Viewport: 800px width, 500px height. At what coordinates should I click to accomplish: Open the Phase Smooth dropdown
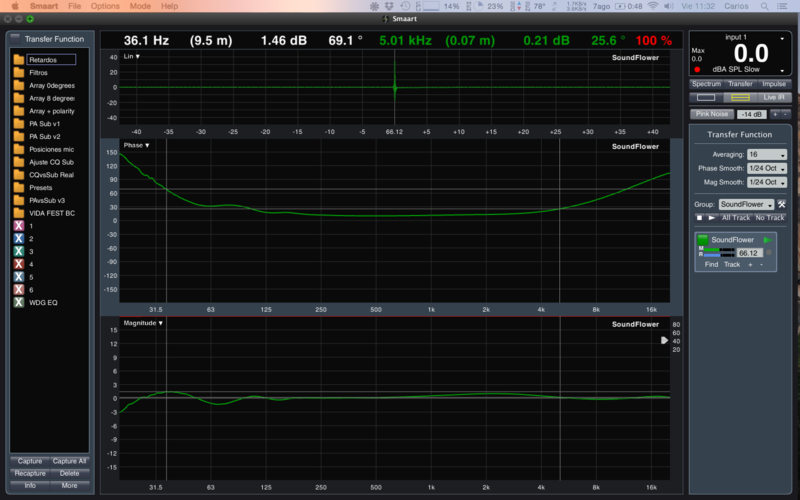[767, 169]
